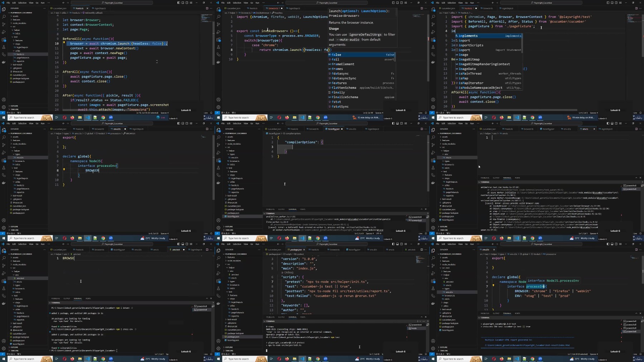Viewport: 644px width, 362px height.
Task: Open Testing flask icon in top-left hooks.ts window
Action: (4, 47)
